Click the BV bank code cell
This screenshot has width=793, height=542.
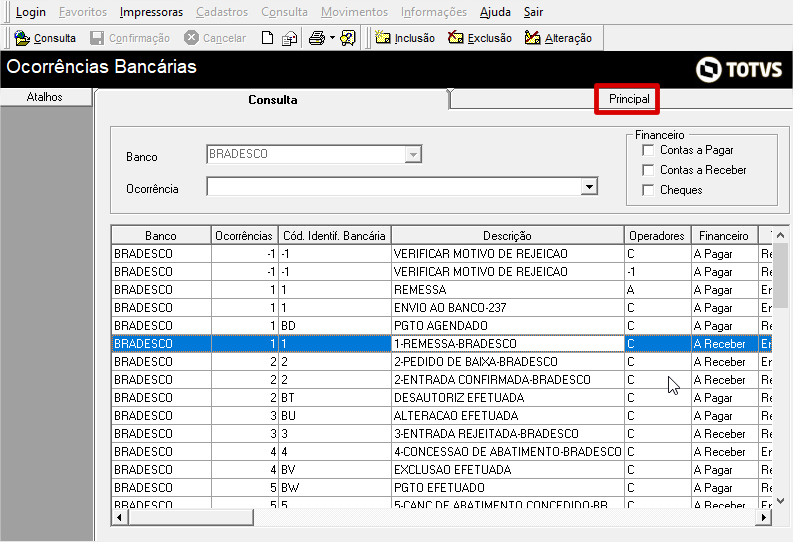[x=334, y=470]
